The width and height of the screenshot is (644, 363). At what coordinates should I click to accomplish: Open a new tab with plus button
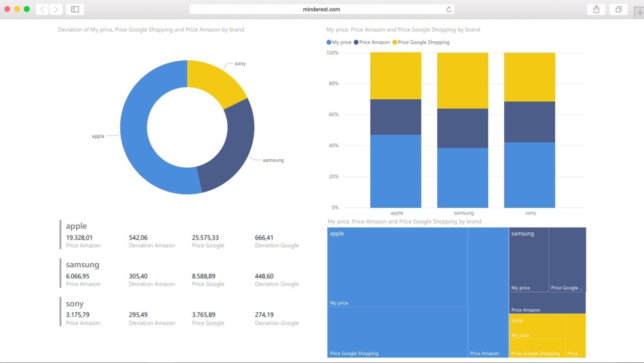[x=639, y=13]
